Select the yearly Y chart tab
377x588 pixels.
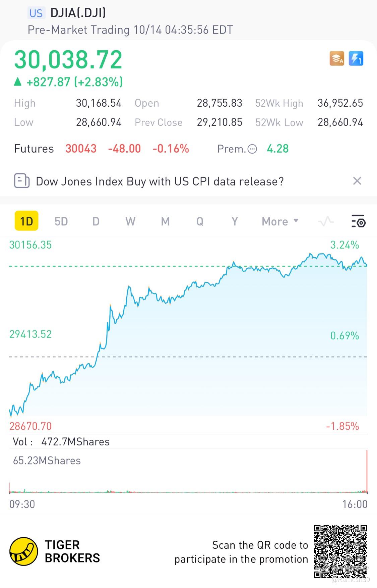pos(235,221)
